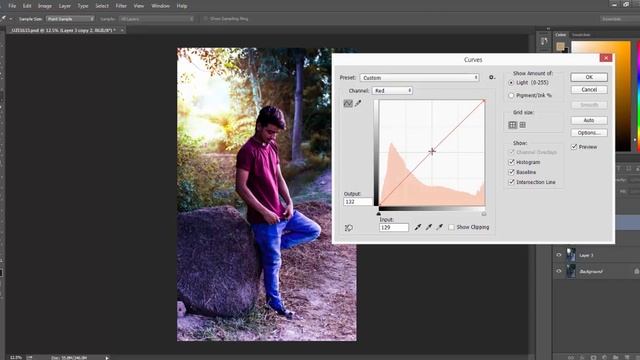The height and width of the screenshot is (360, 640).
Task: Open the Help menu
Action: coord(182,6)
